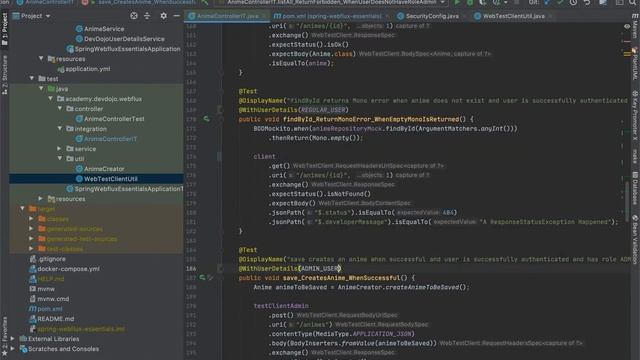640x360 pixels.
Task: Select pom.xml in project tree
Action: 50,309
